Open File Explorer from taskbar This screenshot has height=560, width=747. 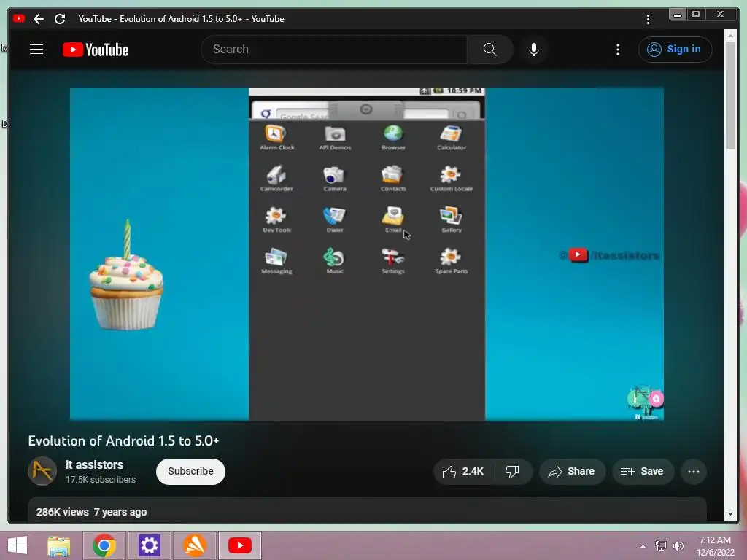click(59, 545)
